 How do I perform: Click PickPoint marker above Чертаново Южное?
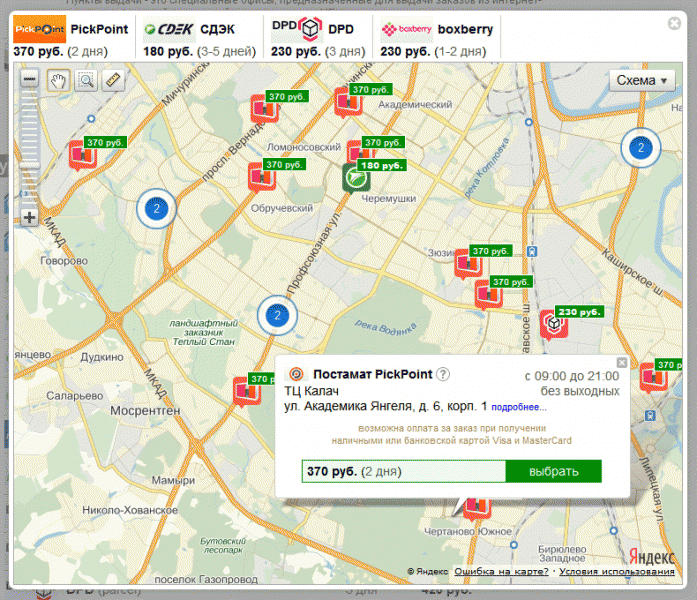click(x=477, y=508)
